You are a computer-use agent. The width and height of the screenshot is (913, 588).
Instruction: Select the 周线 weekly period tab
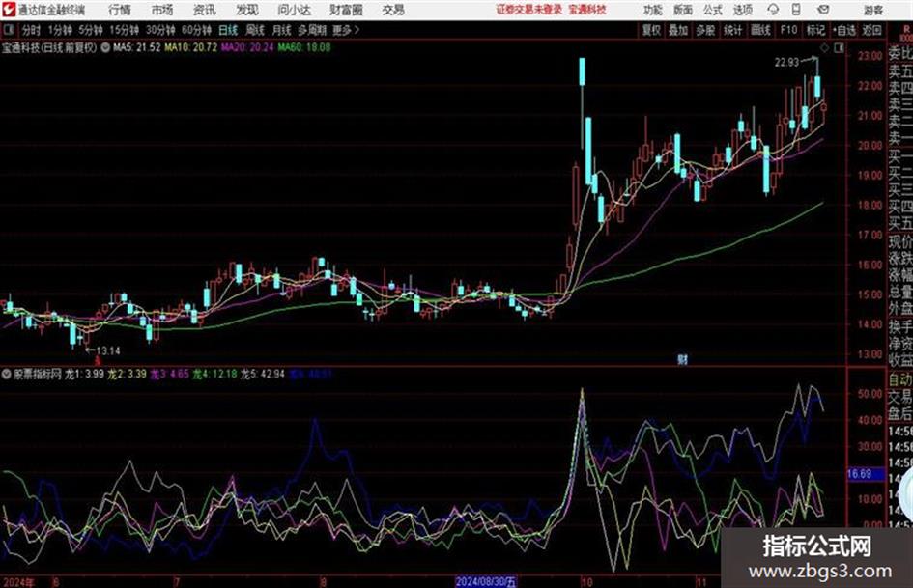(255, 30)
